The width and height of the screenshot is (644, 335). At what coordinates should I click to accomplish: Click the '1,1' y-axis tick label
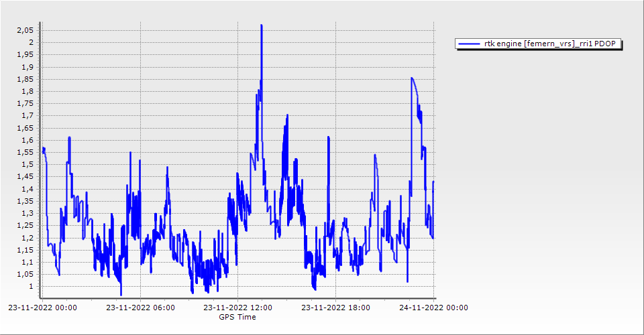click(28, 263)
